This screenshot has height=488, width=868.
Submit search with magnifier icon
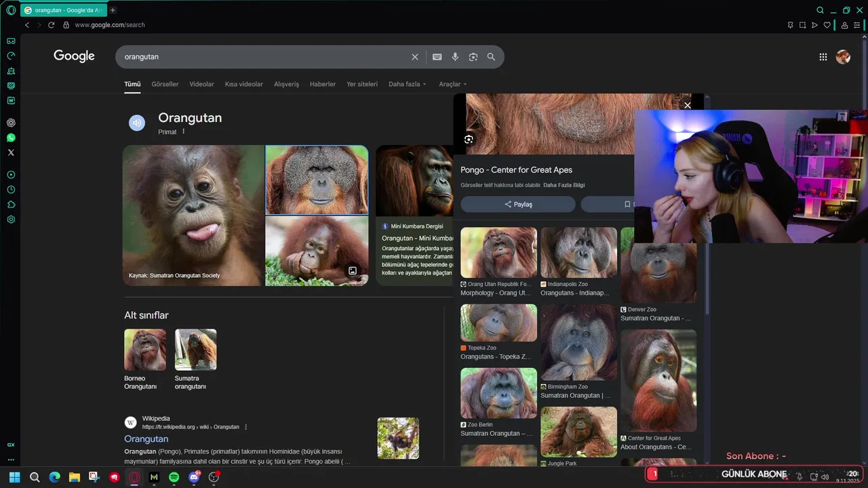[491, 57]
